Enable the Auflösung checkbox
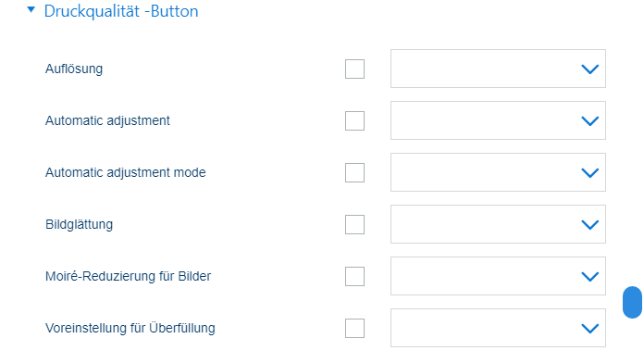The height and width of the screenshot is (351, 644). click(x=355, y=69)
